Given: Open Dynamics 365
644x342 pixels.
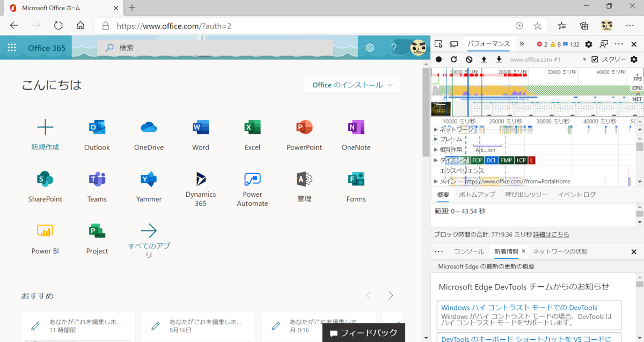Looking at the screenshot, I should coord(201,189).
